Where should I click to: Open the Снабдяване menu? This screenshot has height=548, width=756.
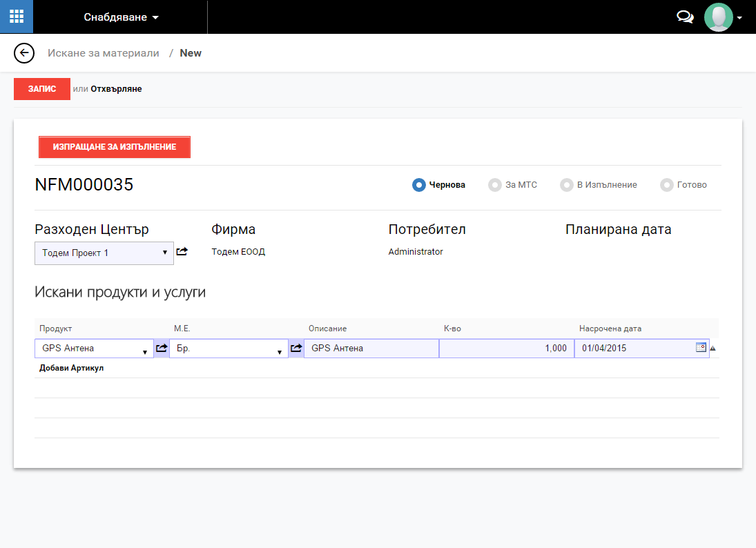pyautogui.click(x=121, y=17)
